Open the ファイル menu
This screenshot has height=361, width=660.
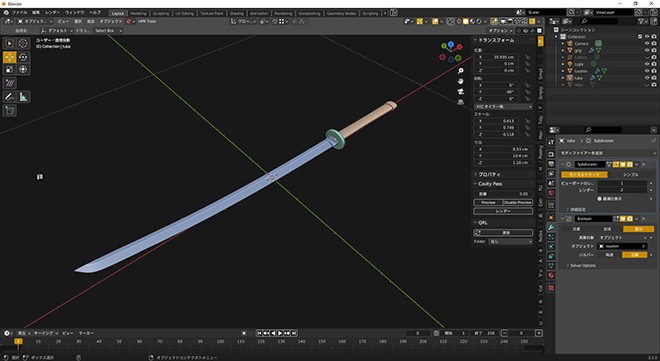pos(20,13)
